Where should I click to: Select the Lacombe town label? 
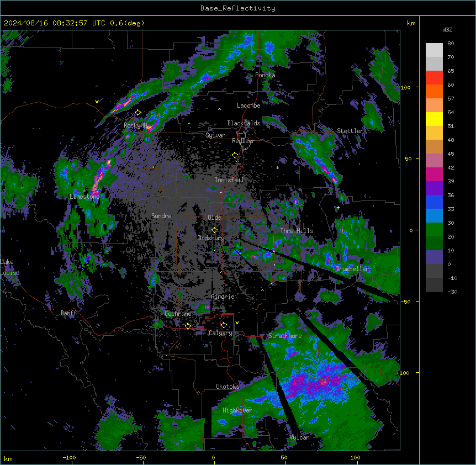click(x=248, y=105)
